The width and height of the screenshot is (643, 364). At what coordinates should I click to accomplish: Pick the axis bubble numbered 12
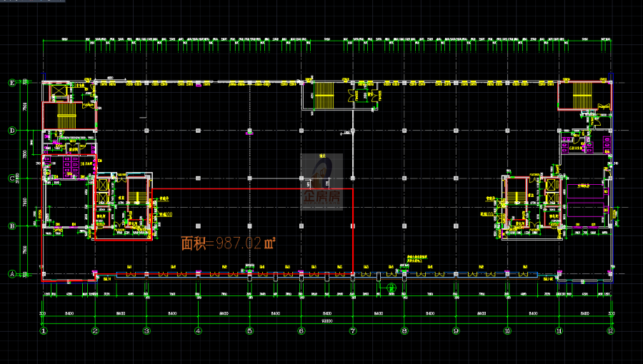(611, 331)
